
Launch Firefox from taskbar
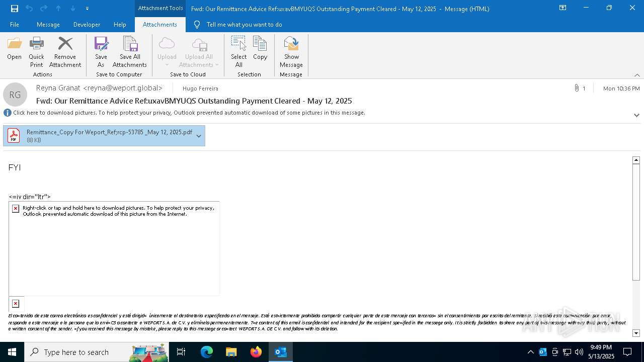click(256, 352)
